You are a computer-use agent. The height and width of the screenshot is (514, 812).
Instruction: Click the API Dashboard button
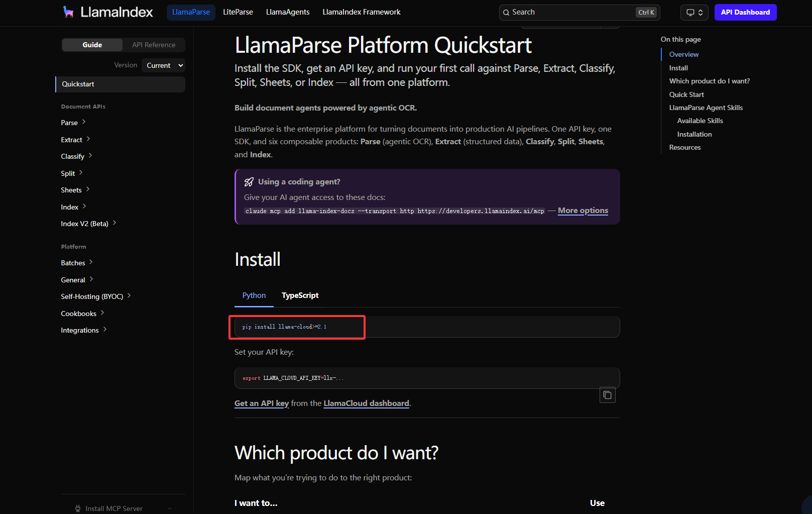click(x=745, y=12)
